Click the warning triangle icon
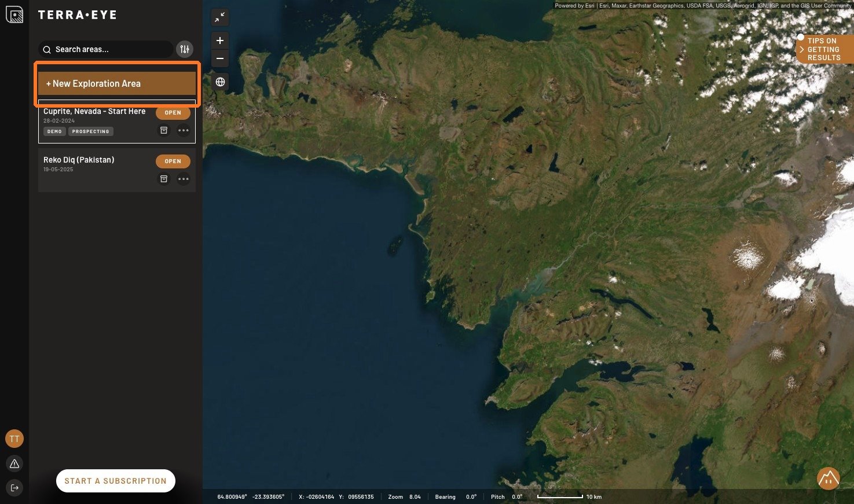The width and height of the screenshot is (854, 504). (x=14, y=463)
